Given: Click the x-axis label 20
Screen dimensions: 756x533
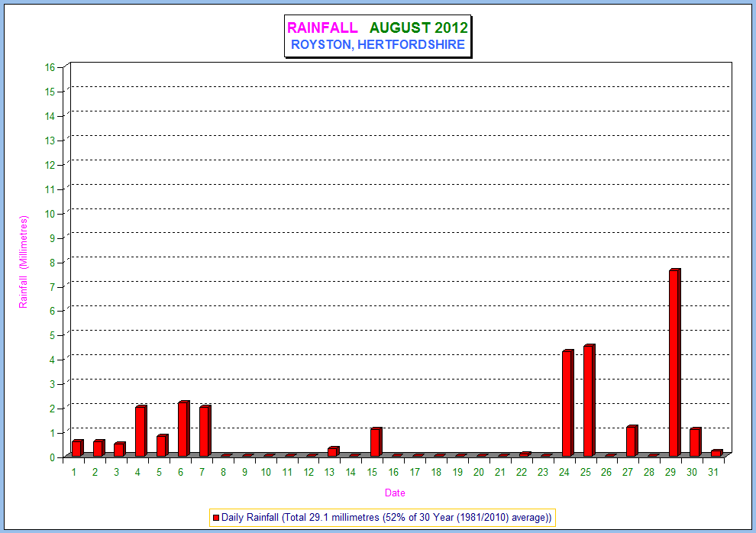Looking at the screenshot, I should coord(479,473).
